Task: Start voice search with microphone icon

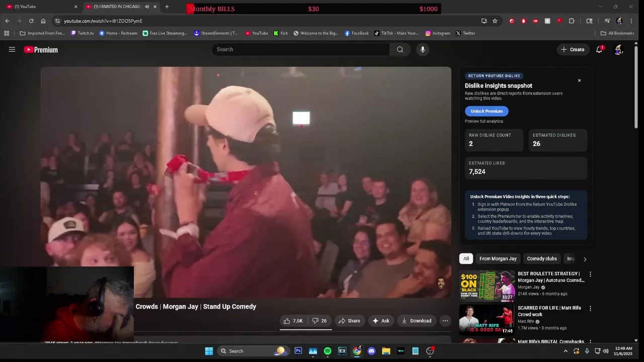Action: [x=423, y=49]
